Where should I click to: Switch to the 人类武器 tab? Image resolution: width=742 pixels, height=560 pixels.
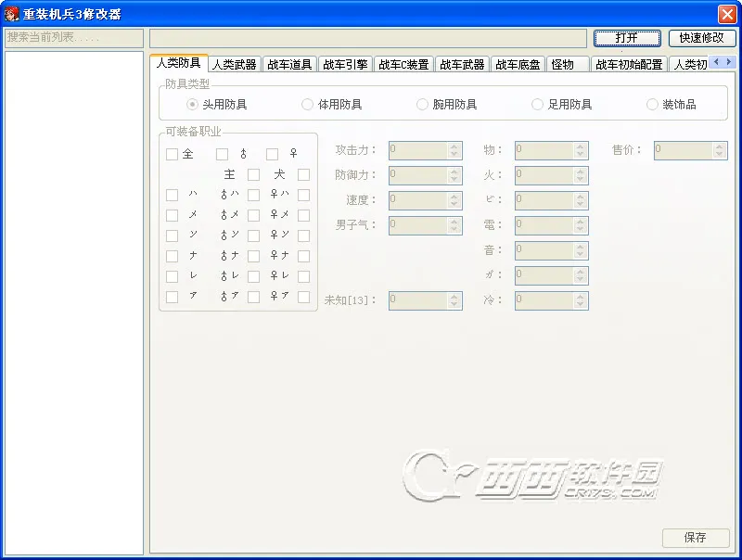[x=236, y=63]
